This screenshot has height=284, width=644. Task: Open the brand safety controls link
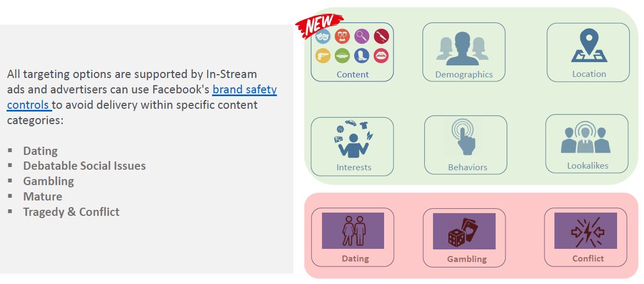[x=245, y=90]
